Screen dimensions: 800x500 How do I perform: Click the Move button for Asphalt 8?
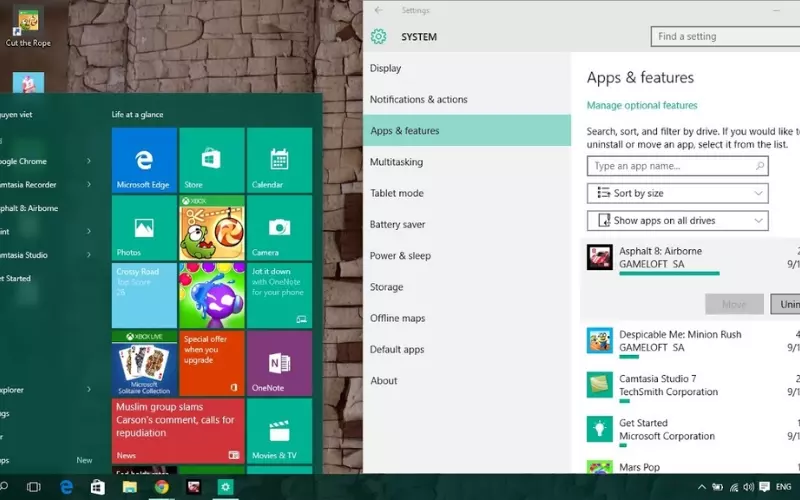click(734, 304)
